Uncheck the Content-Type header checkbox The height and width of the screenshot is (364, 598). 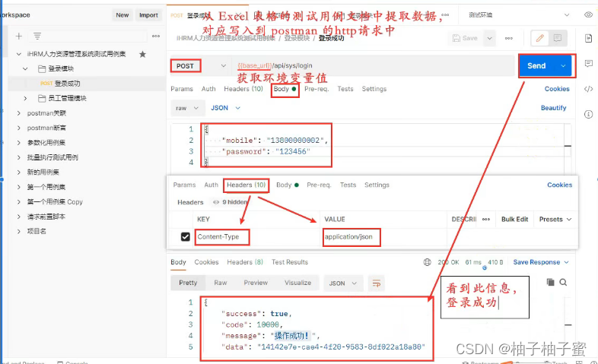[186, 237]
